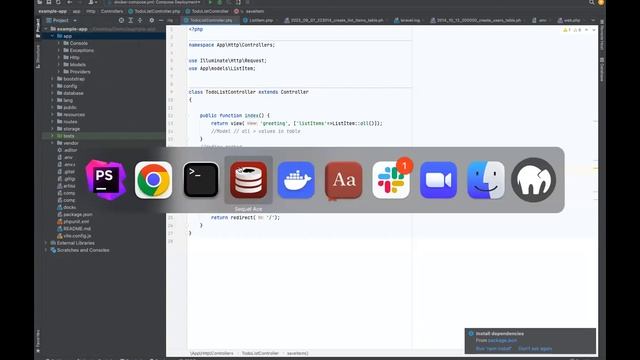640x360 pixels.
Task: Switch to Terminal in app switcher
Action: pos(201,180)
